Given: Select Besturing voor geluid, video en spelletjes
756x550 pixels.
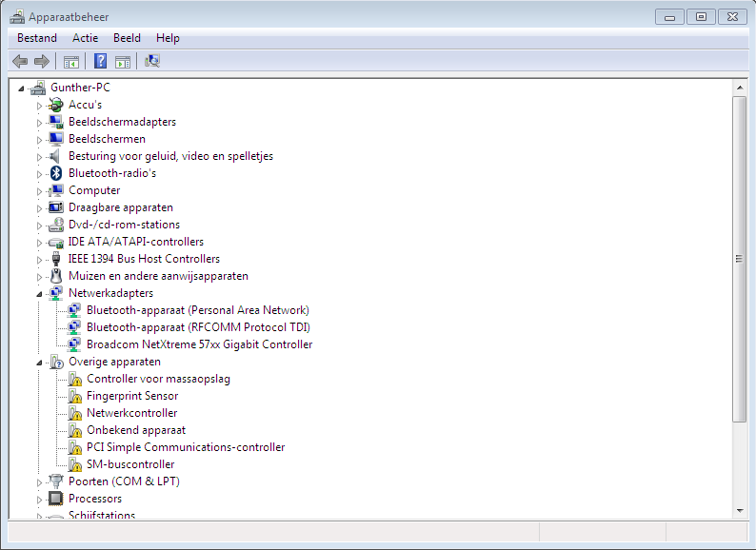Looking at the screenshot, I should [170, 156].
